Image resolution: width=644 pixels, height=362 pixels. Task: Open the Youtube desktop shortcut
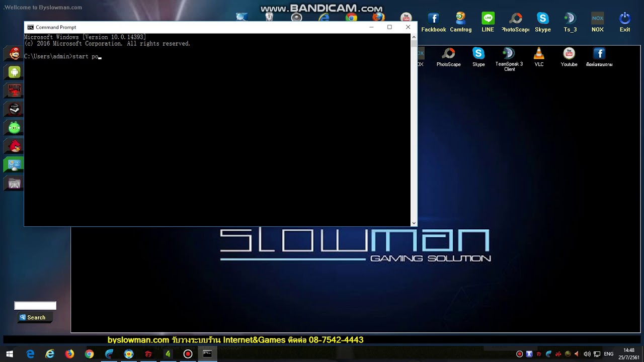(x=569, y=57)
